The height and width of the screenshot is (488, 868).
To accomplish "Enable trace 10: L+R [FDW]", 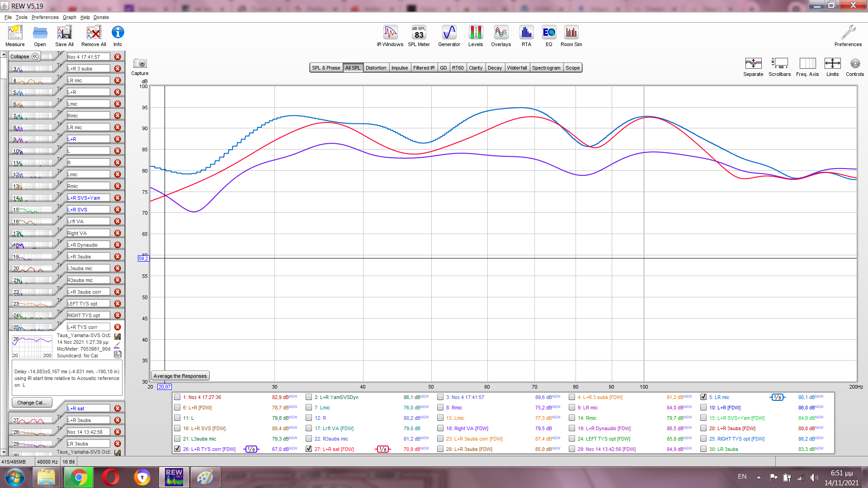I will 703,408.
